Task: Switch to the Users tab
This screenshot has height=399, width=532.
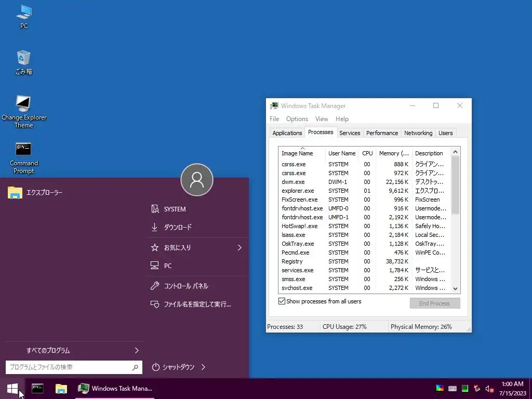Action: pyautogui.click(x=445, y=133)
